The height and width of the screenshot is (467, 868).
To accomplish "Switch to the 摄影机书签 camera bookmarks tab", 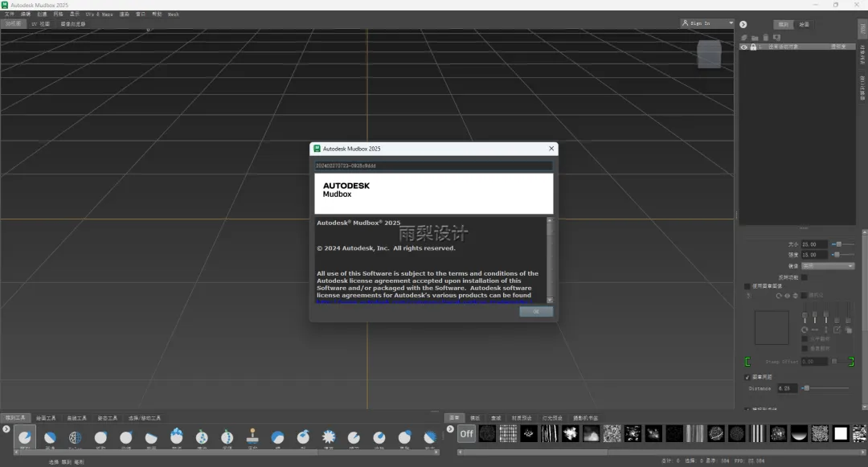I will click(586, 418).
